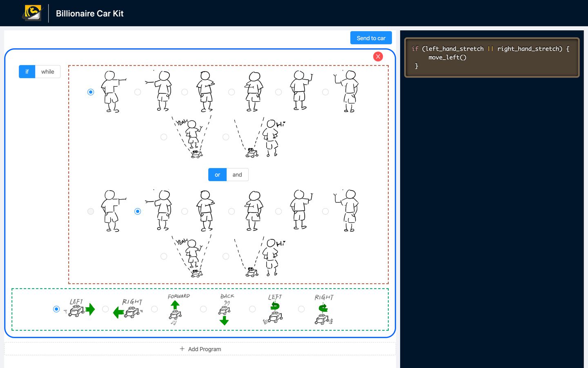Select the or logical operator

point(217,175)
